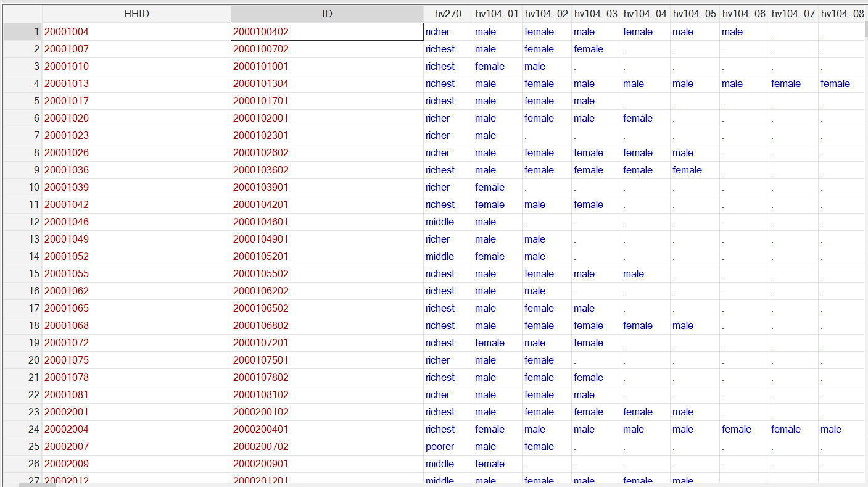Click the top-left corner select-all cell
Image resolution: width=868 pixels, height=487 pixels.
pyautogui.click(x=22, y=14)
